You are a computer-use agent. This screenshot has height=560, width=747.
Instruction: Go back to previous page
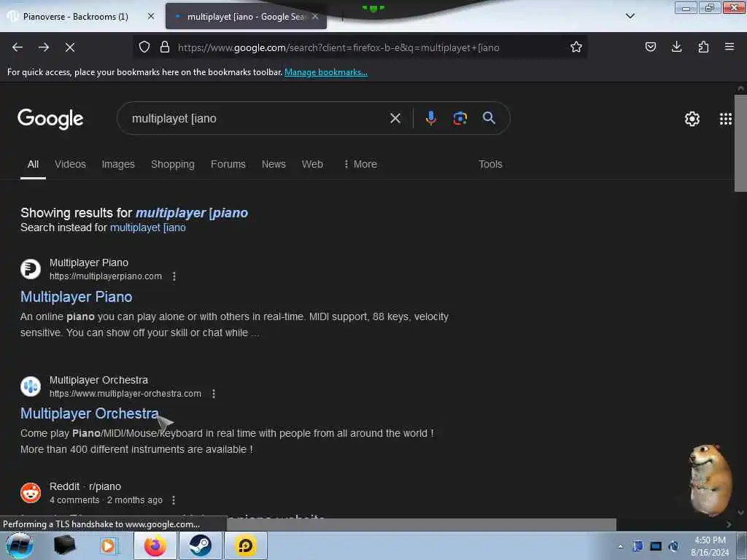coord(18,47)
